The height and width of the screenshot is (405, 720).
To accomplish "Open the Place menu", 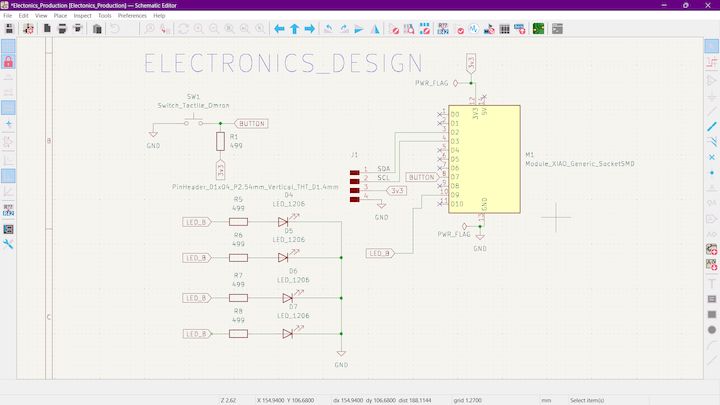I will click(60, 16).
